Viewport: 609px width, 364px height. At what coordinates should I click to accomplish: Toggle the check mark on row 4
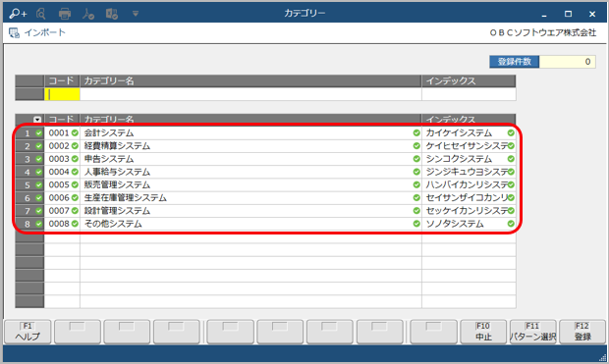pyautogui.click(x=39, y=172)
